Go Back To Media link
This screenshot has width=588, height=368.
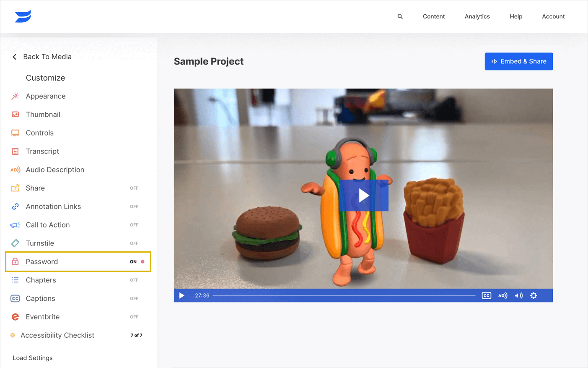47,57
